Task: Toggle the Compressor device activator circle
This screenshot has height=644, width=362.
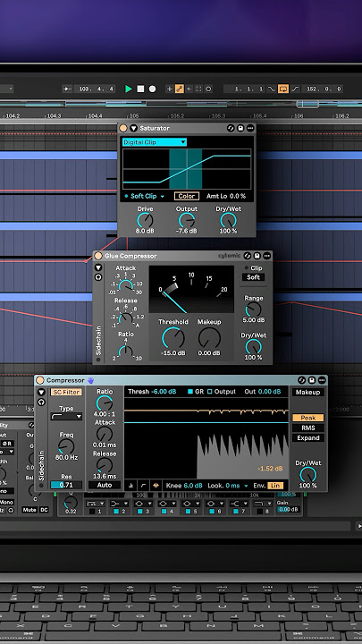Action: [x=40, y=380]
